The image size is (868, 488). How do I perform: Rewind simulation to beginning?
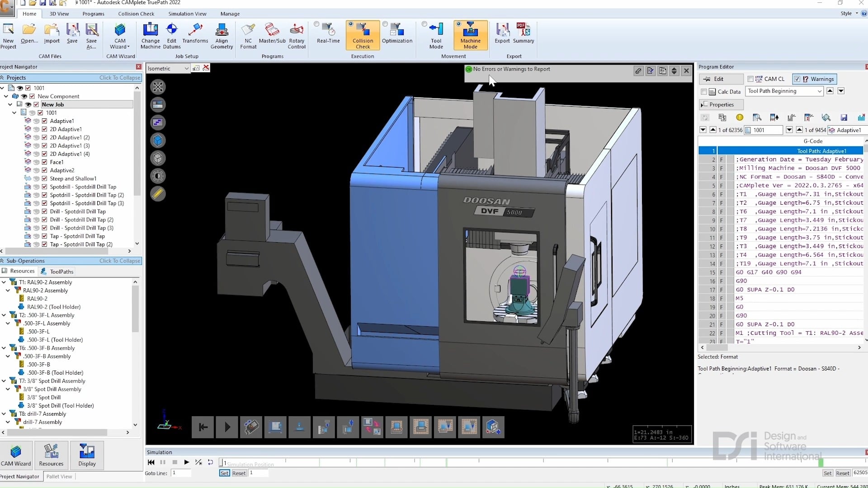click(151, 462)
